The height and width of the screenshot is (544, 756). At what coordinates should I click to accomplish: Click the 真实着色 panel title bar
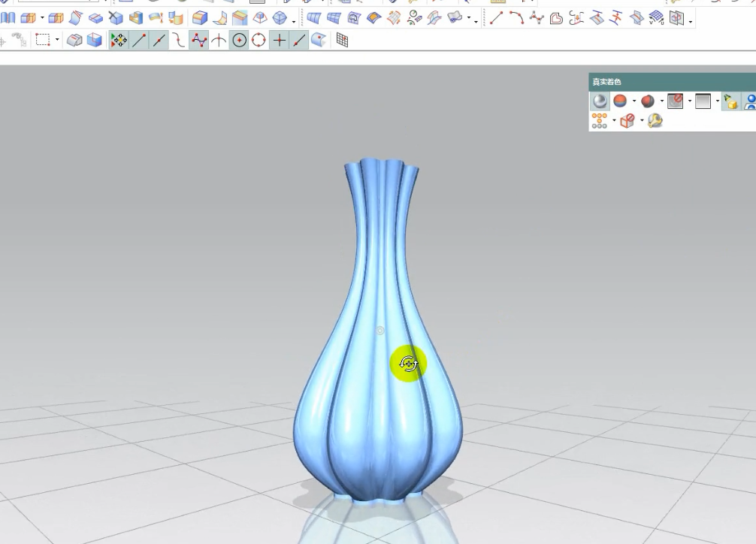point(672,82)
